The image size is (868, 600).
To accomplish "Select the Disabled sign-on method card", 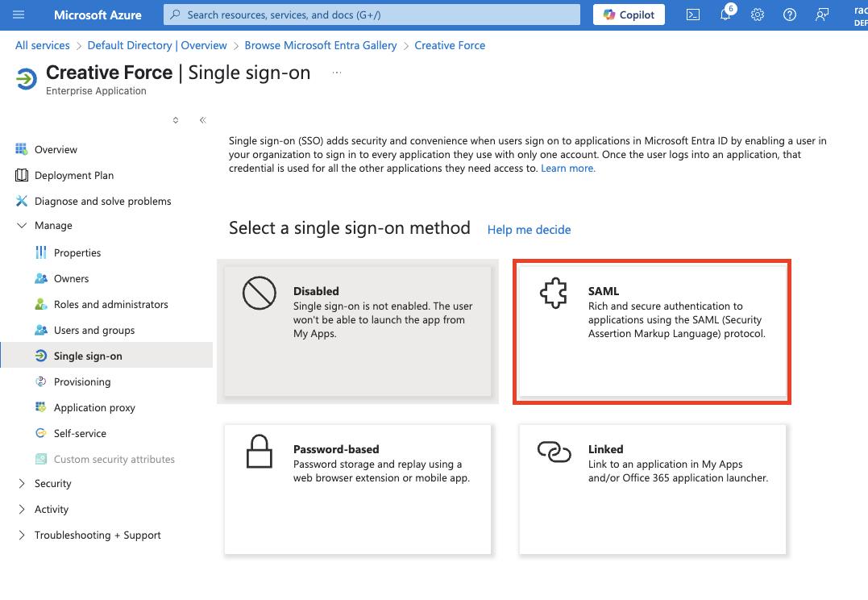I will pyautogui.click(x=358, y=331).
